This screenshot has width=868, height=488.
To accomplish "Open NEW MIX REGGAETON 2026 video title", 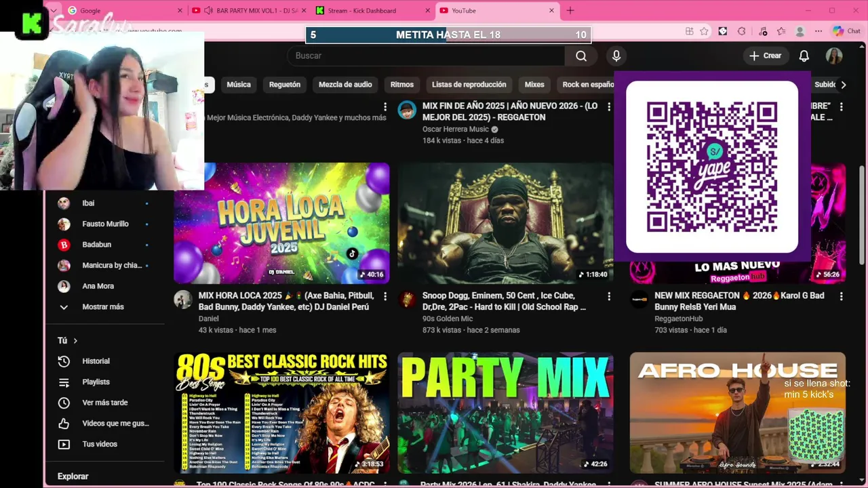I will [x=739, y=302].
